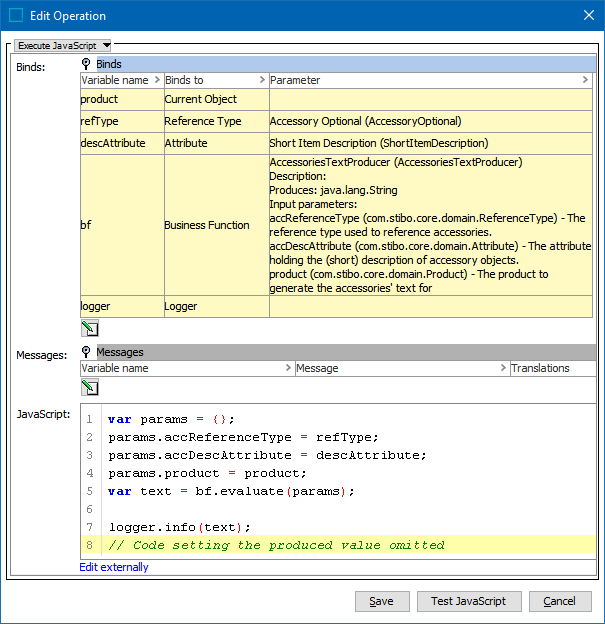Image resolution: width=605 pixels, height=624 pixels.
Task: Click the edit icon below the Binds table
Action: tap(89, 328)
